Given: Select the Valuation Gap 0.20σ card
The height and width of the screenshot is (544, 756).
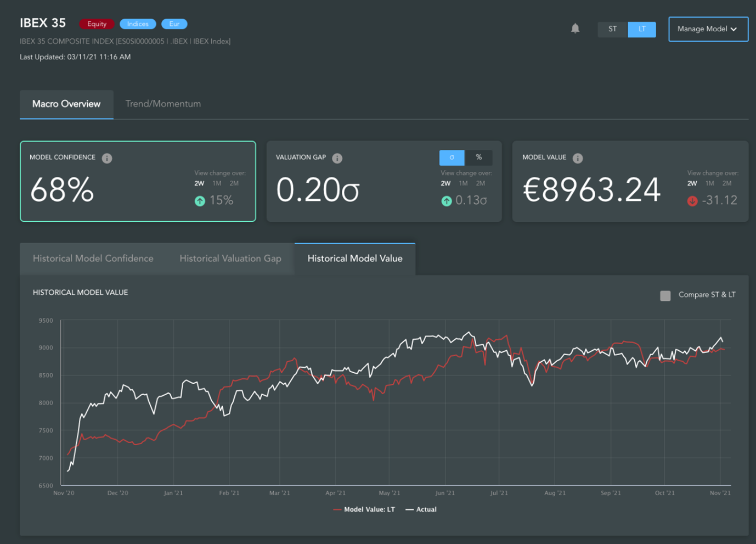Looking at the screenshot, I should (384, 181).
